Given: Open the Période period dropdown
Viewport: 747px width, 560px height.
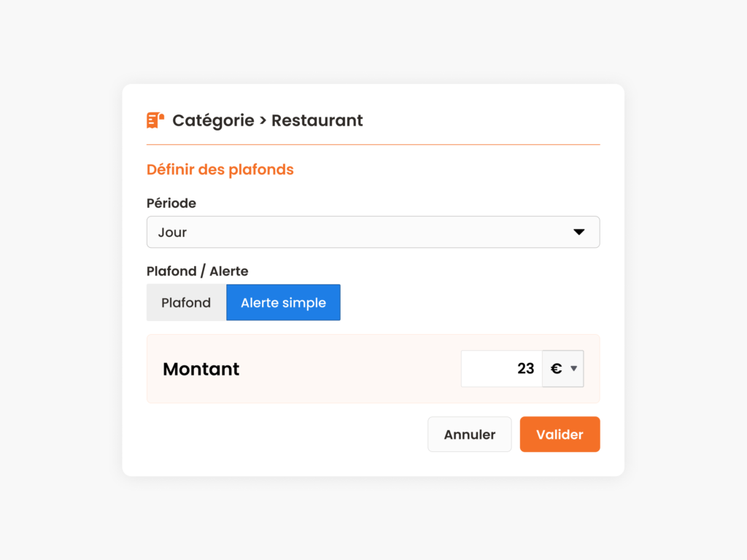Looking at the screenshot, I should coord(373,232).
